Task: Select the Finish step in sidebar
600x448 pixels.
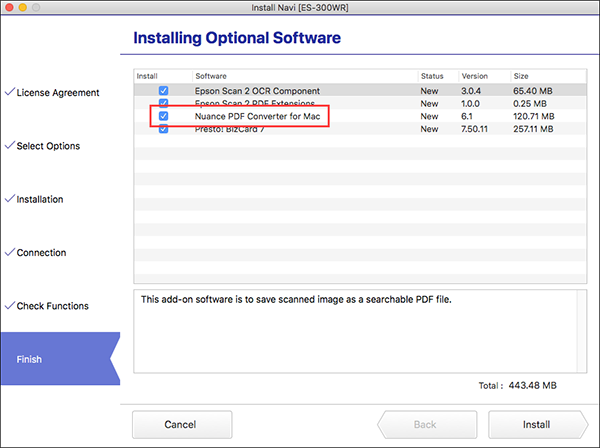Action: tap(60, 359)
